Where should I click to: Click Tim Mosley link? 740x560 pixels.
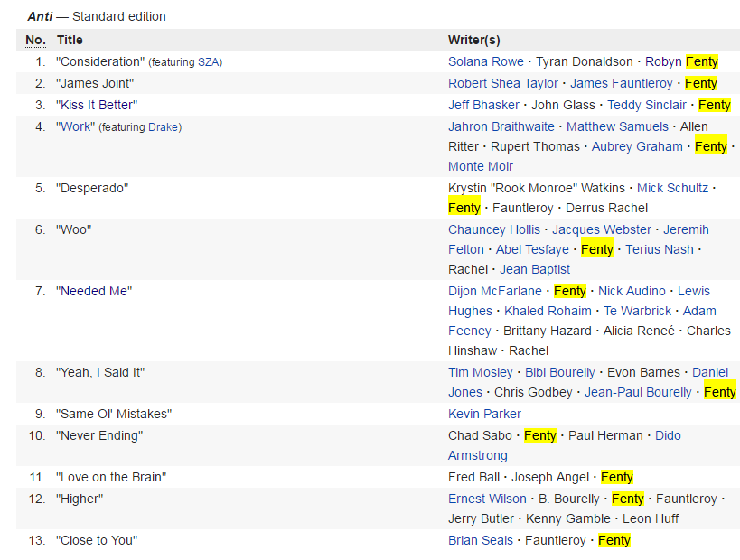pos(480,373)
